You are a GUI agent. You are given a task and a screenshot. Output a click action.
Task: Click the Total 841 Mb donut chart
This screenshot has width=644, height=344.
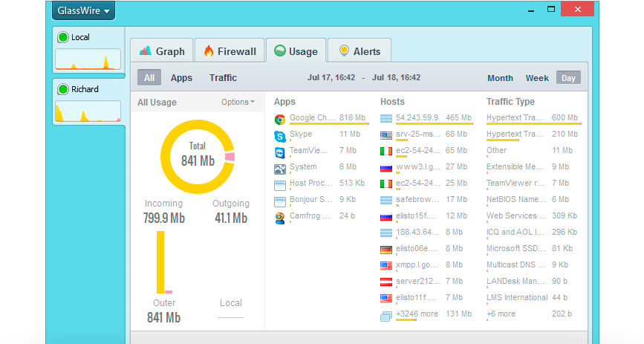198,157
